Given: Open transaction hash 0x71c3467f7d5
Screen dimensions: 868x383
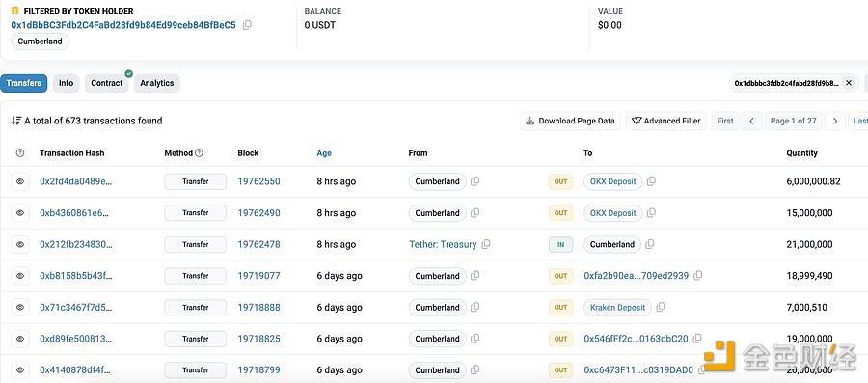Looking at the screenshot, I should point(75,307).
